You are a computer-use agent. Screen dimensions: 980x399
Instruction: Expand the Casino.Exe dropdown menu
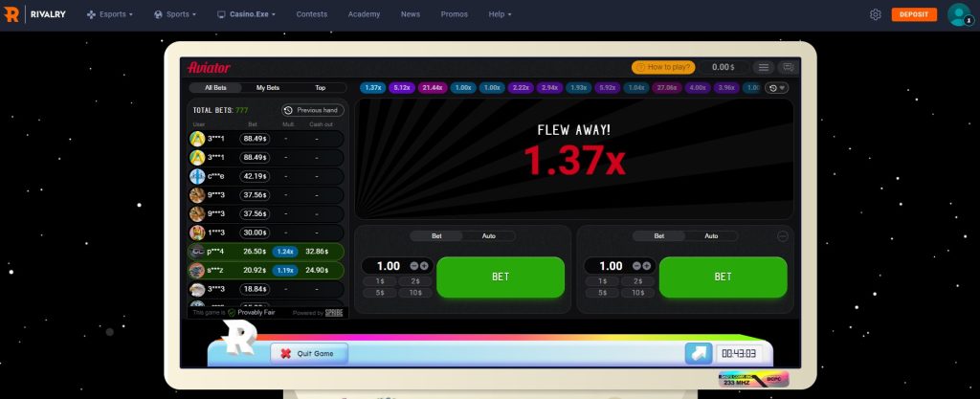click(246, 14)
